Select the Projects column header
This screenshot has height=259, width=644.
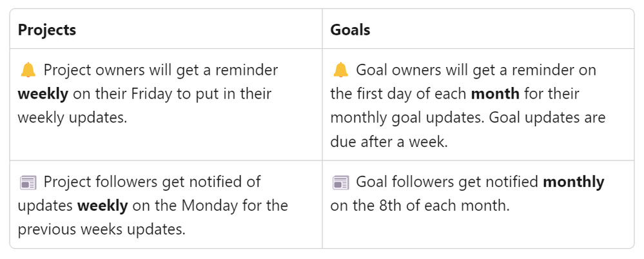tap(47, 30)
